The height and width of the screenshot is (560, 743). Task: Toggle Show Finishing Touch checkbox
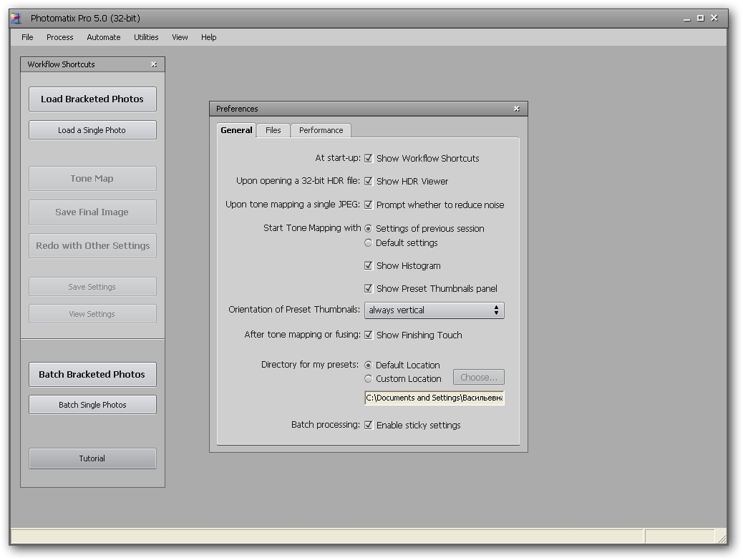click(x=368, y=335)
